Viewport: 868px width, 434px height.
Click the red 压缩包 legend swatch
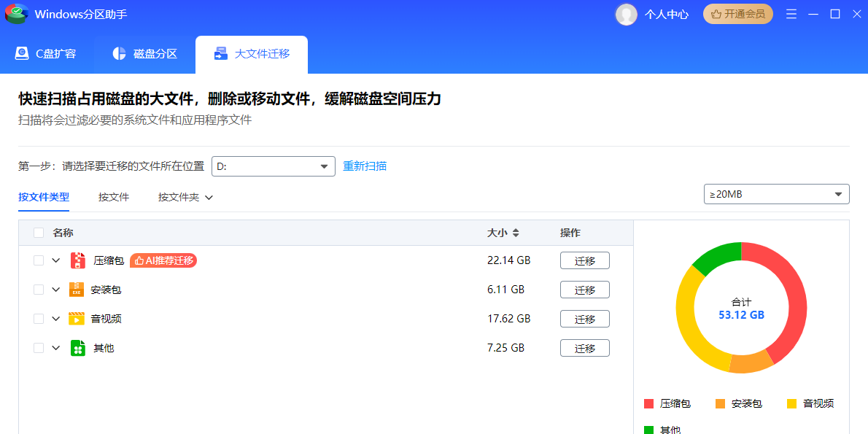(648, 403)
